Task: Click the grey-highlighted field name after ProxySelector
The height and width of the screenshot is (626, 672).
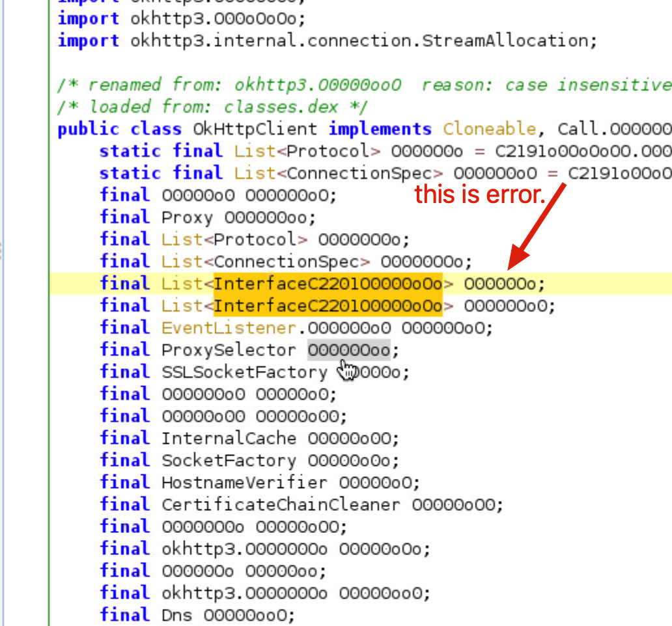Action: [349, 350]
